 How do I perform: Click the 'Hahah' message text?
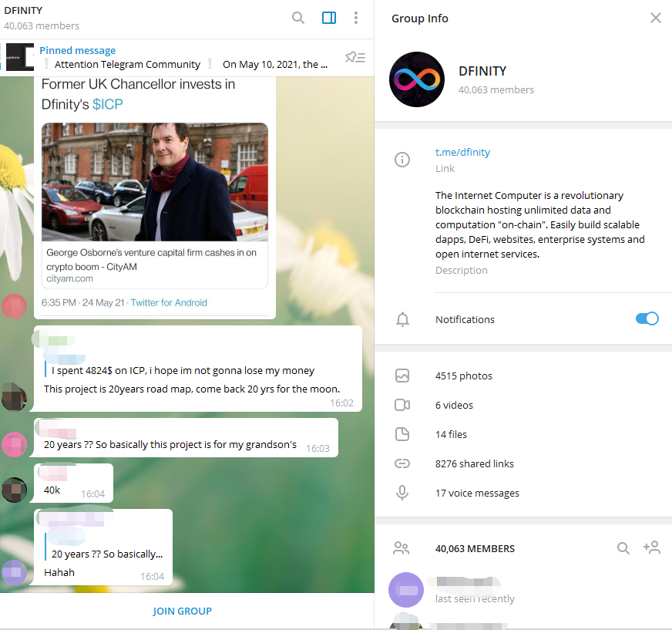pos(59,572)
